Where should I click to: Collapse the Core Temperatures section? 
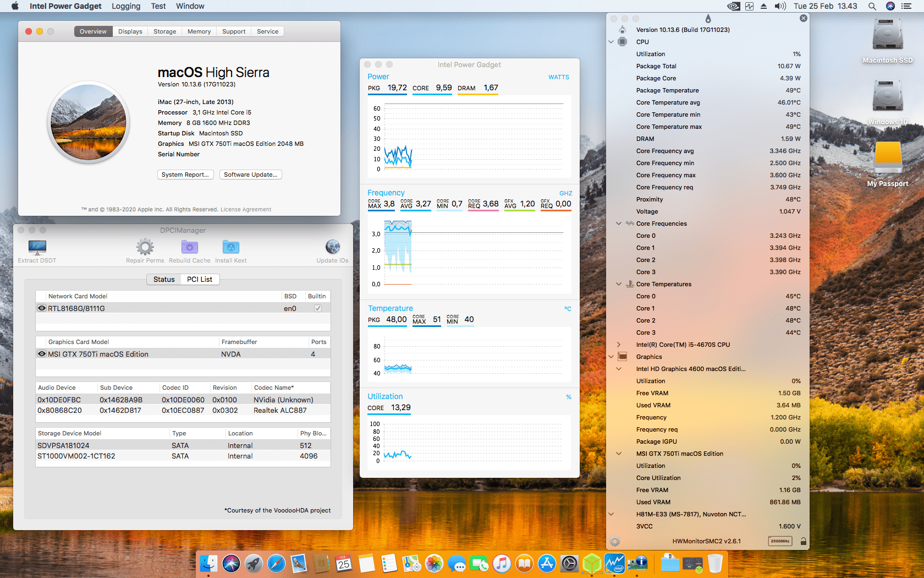(619, 284)
